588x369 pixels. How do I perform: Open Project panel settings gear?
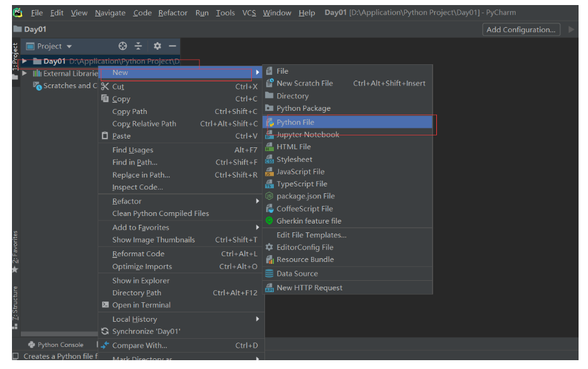(157, 46)
